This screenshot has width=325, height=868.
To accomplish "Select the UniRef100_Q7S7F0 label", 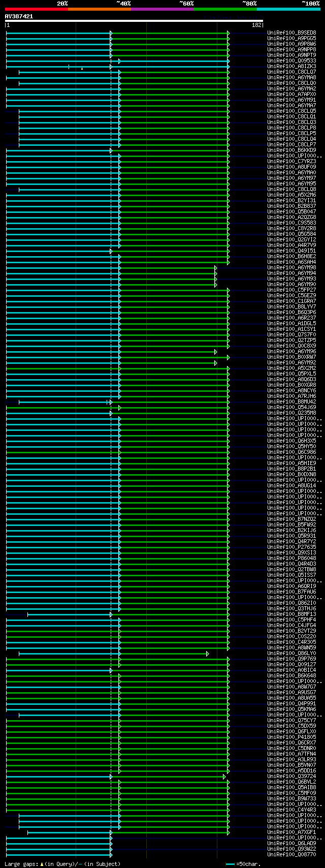I will [291, 335].
